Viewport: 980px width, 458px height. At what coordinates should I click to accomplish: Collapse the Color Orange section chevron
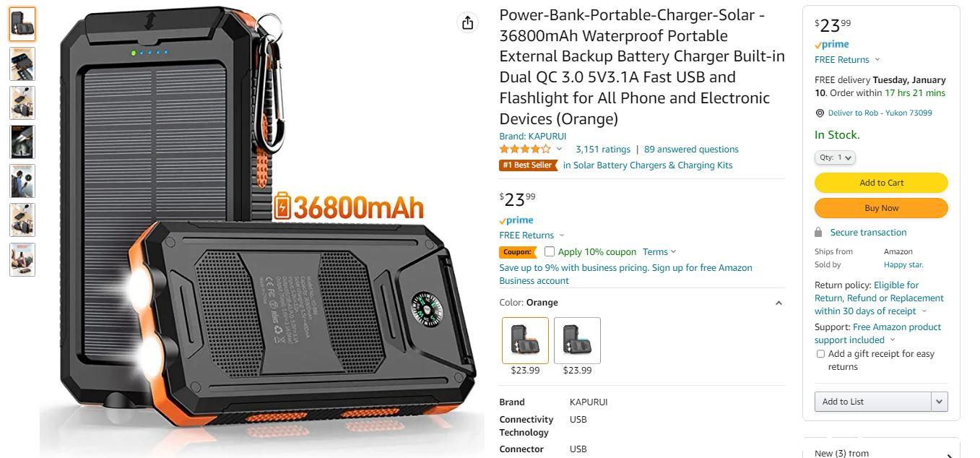coord(779,303)
